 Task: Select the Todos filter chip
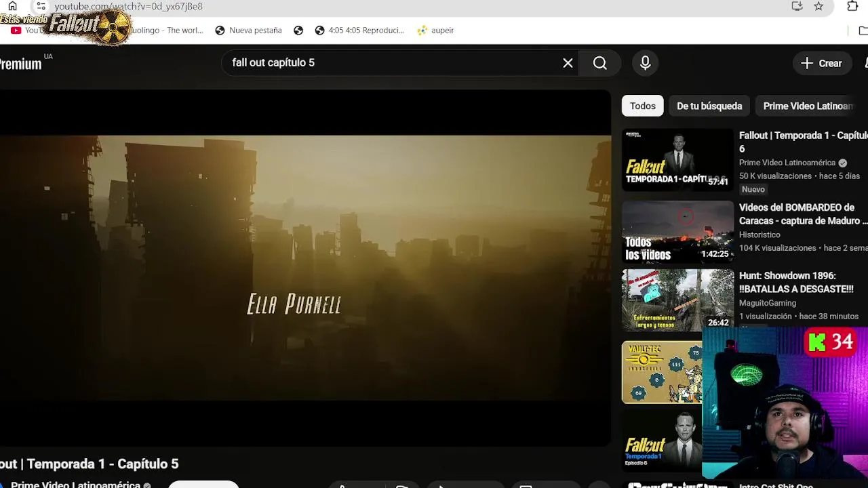tap(643, 106)
